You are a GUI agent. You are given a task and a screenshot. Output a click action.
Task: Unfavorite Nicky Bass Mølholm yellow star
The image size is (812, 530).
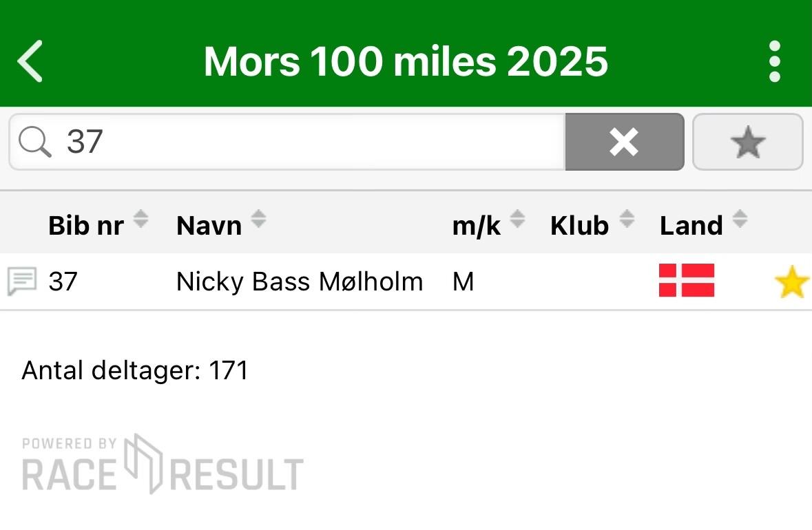coord(791,282)
